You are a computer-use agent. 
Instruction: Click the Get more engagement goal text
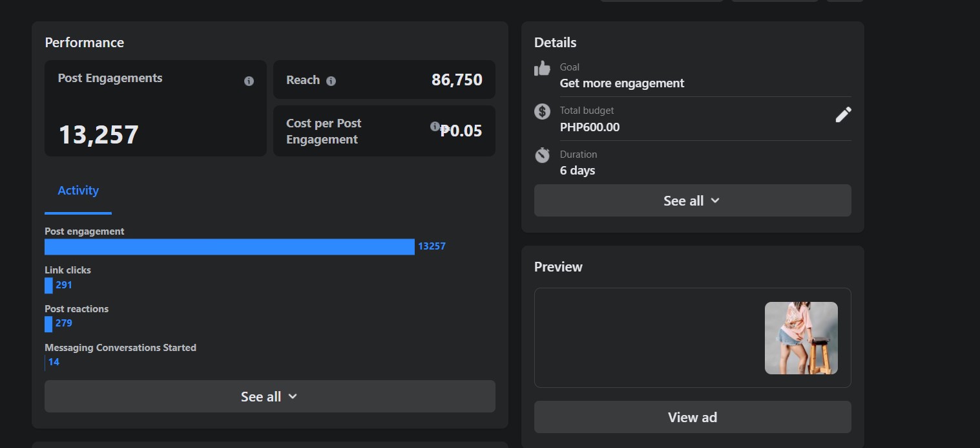pyautogui.click(x=621, y=83)
